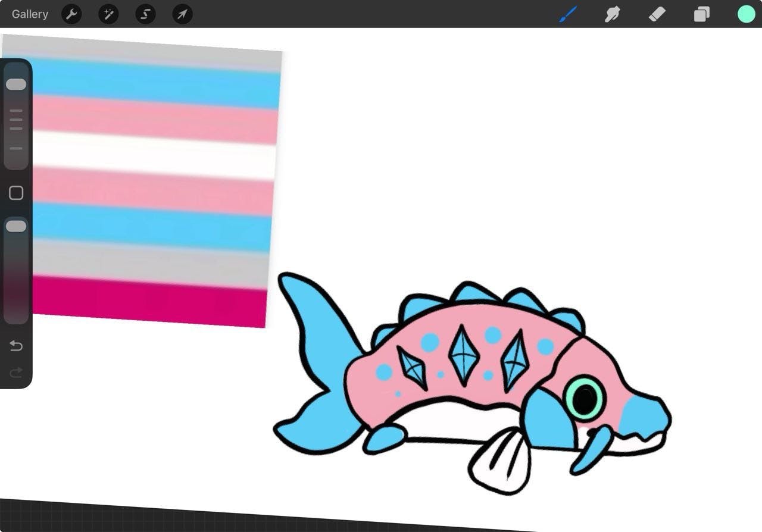Click the center blue diamond on fish

[464, 355]
